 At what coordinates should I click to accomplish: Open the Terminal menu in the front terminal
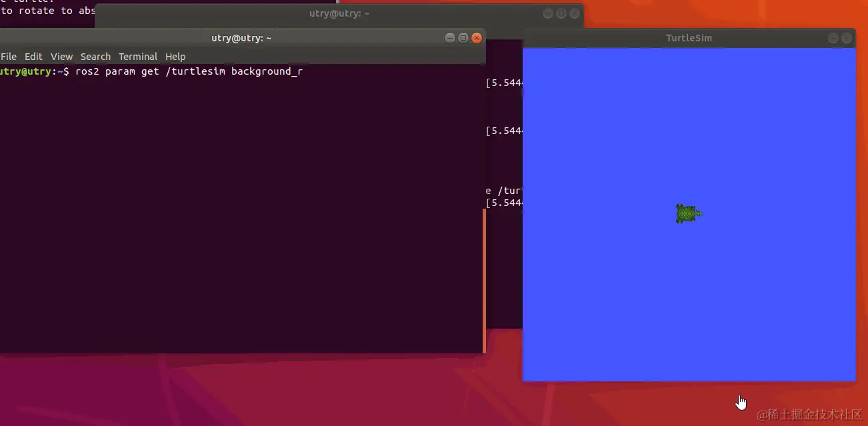coord(138,57)
